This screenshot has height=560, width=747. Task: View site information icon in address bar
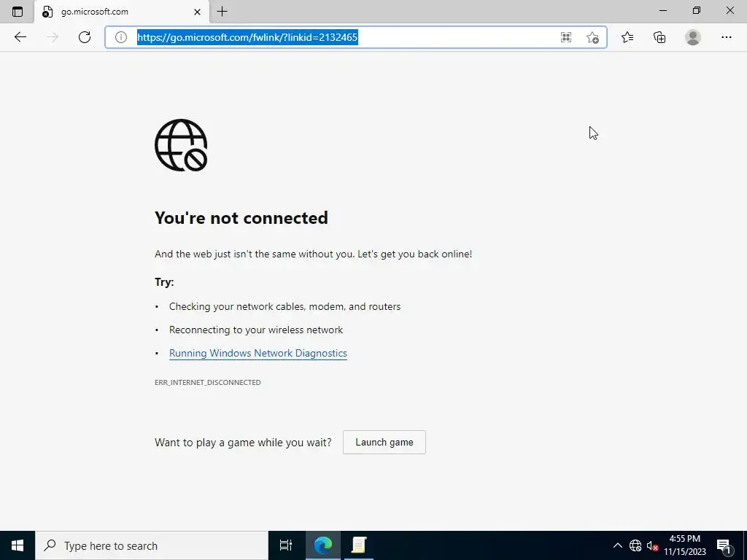(121, 37)
